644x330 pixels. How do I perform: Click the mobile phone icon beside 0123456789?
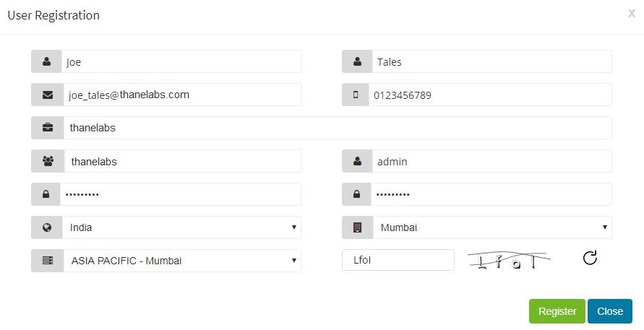click(x=356, y=95)
